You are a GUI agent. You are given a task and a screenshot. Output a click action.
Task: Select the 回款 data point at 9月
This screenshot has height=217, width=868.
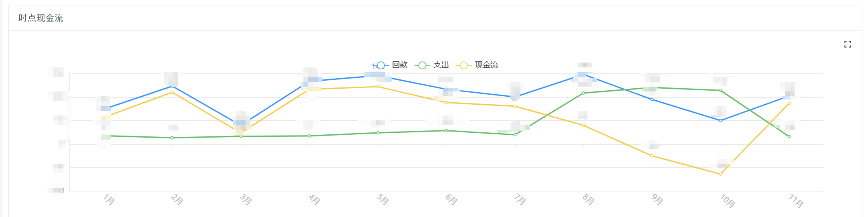click(x=652, y=99)
